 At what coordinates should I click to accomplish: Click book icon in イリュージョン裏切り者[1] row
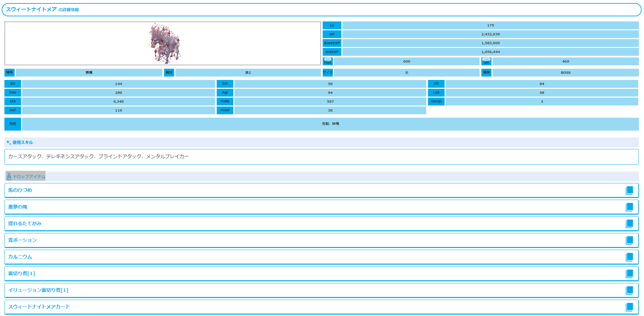(629, 290)
